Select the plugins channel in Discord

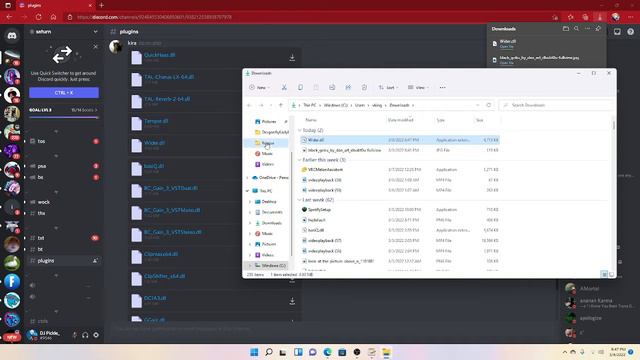[x=64, y=260]
